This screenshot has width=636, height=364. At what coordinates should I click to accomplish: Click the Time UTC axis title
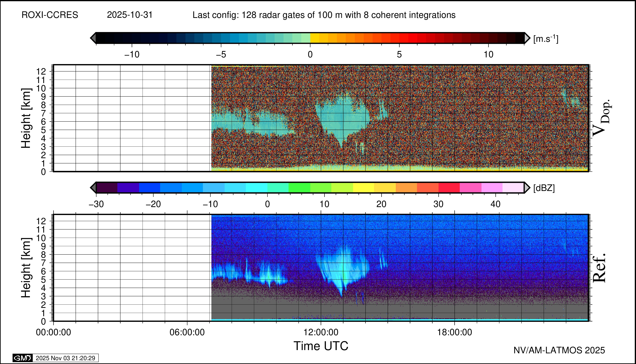pos(321,346)
